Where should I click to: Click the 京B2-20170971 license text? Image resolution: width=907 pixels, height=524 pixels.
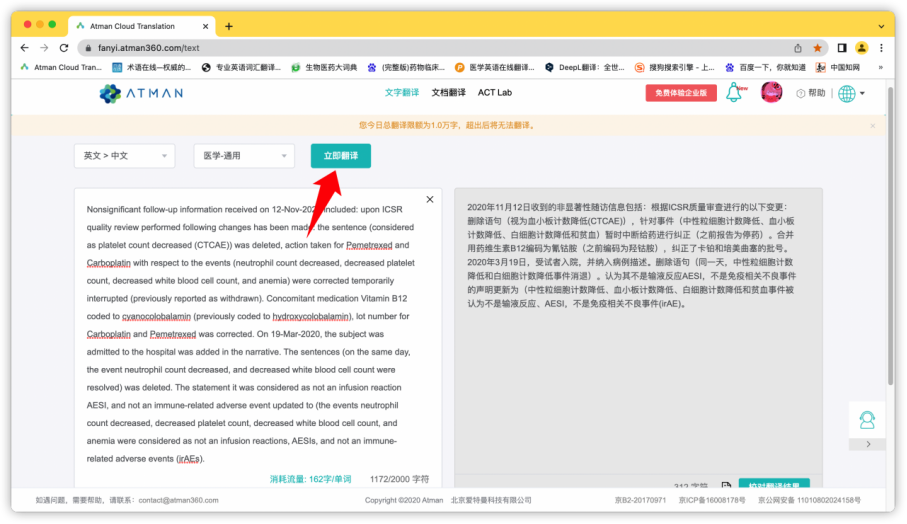point(640,500)
